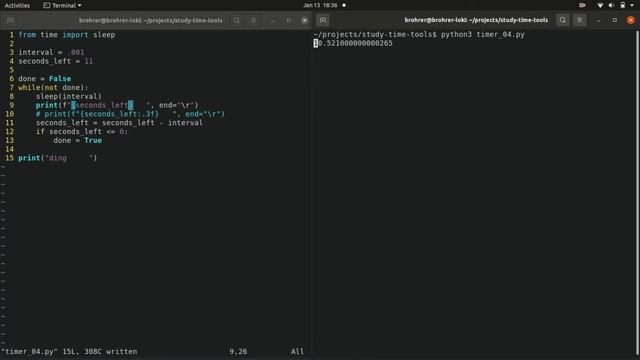Click the countdown output 10.521000000000265

(353, 43)
